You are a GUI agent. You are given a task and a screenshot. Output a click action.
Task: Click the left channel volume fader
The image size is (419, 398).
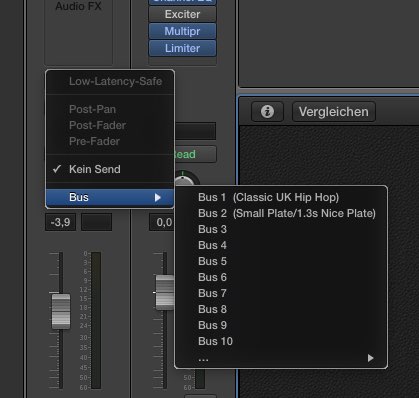coord(61,311)
